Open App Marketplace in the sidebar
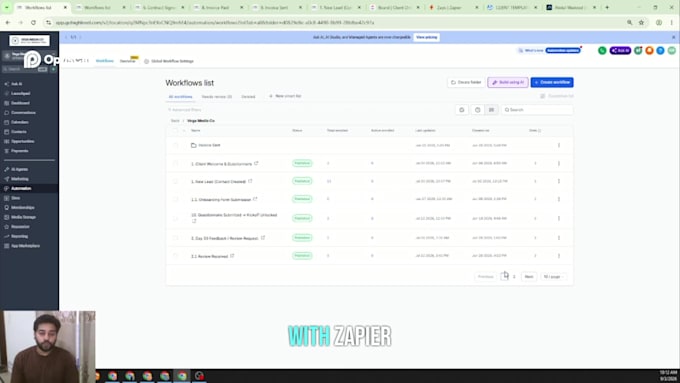 tap(25, 246)
